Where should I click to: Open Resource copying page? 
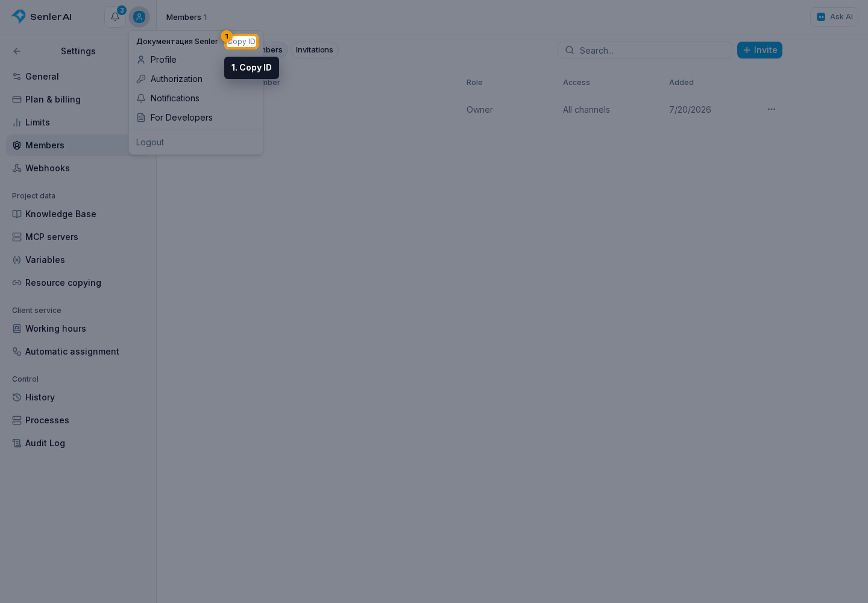77,283
